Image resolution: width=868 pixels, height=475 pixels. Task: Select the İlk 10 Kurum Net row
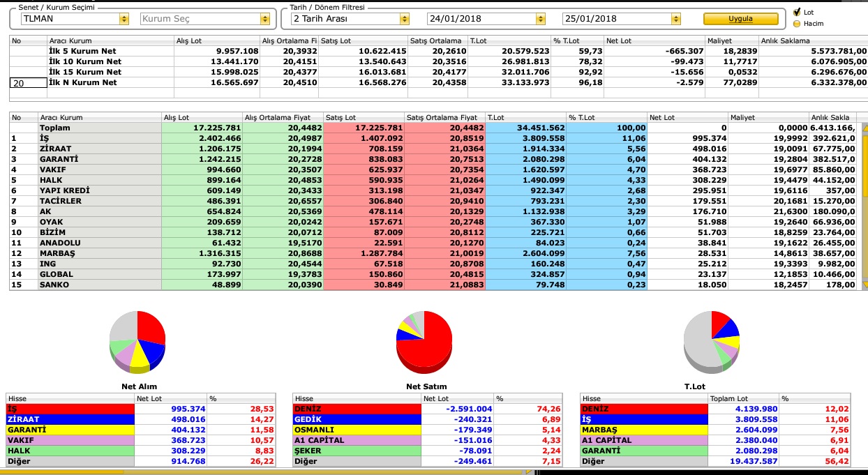(x=438, y=61)
